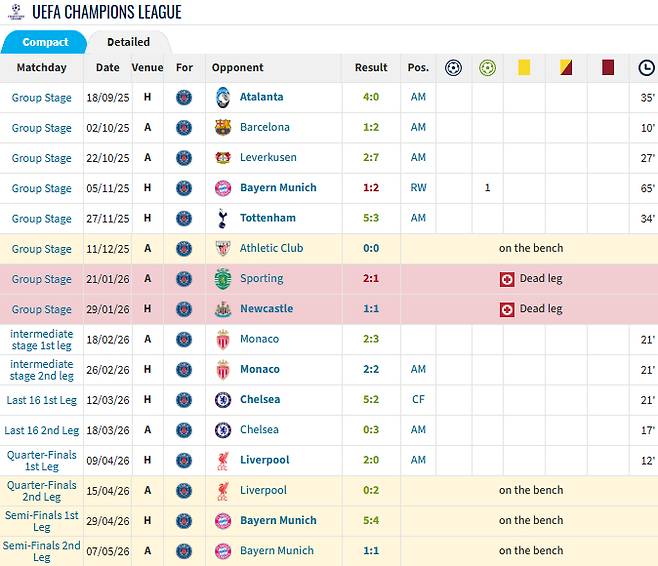Click the second yellow card icon header
This screenshot has height=566, width=658.
(566, 68)
